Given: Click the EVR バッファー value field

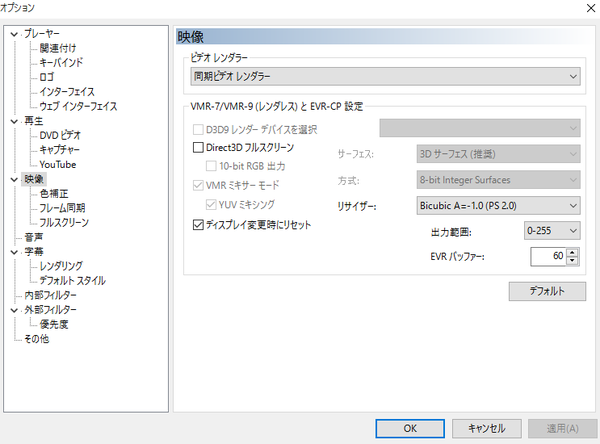Looking at the screenshot, I should pyautogui.click(x=548, y=256).
